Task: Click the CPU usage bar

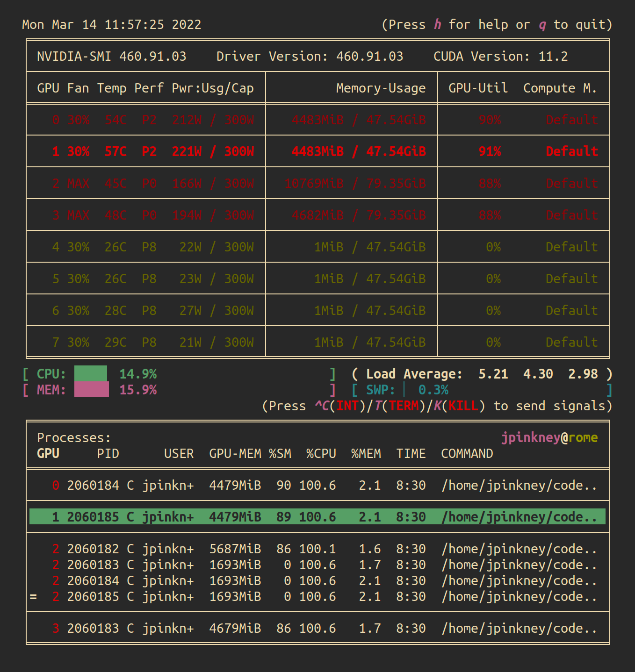Action: click(92, 374)
